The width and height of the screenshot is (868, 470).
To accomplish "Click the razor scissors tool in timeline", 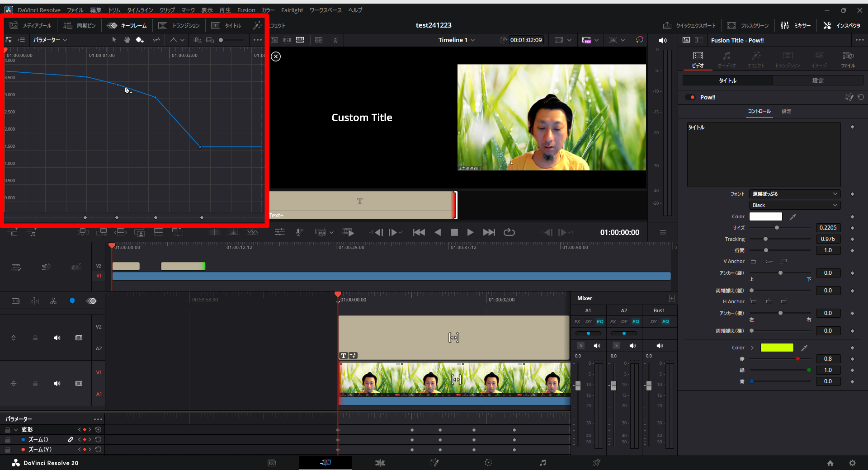I will pos(53,301).
